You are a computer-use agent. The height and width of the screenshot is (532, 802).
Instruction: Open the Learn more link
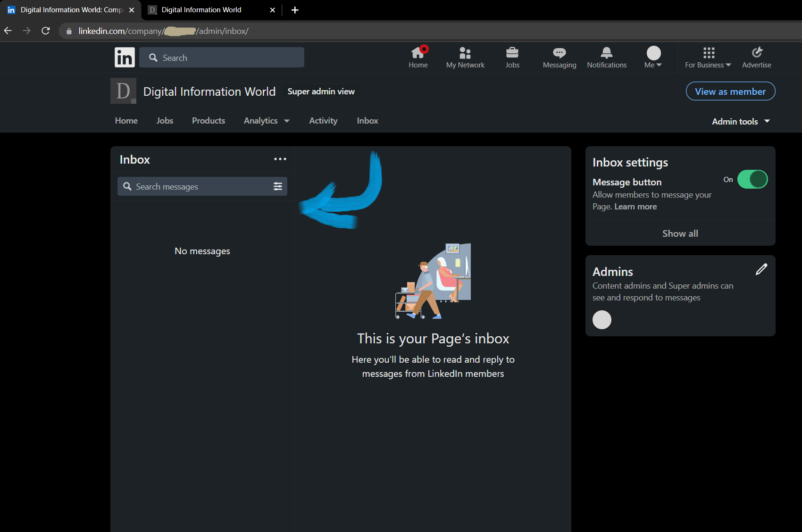[x=635, y=207]
